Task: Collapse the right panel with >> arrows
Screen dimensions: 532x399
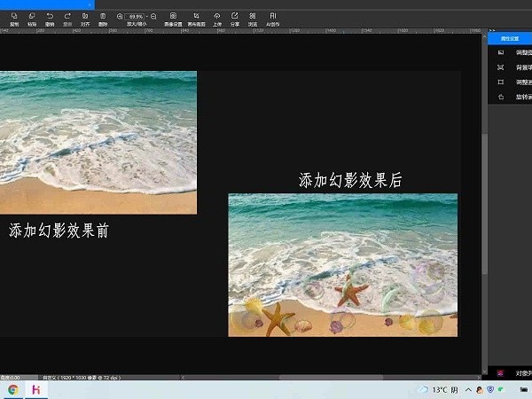Action: pyautogui.click(x=492, y=30)
